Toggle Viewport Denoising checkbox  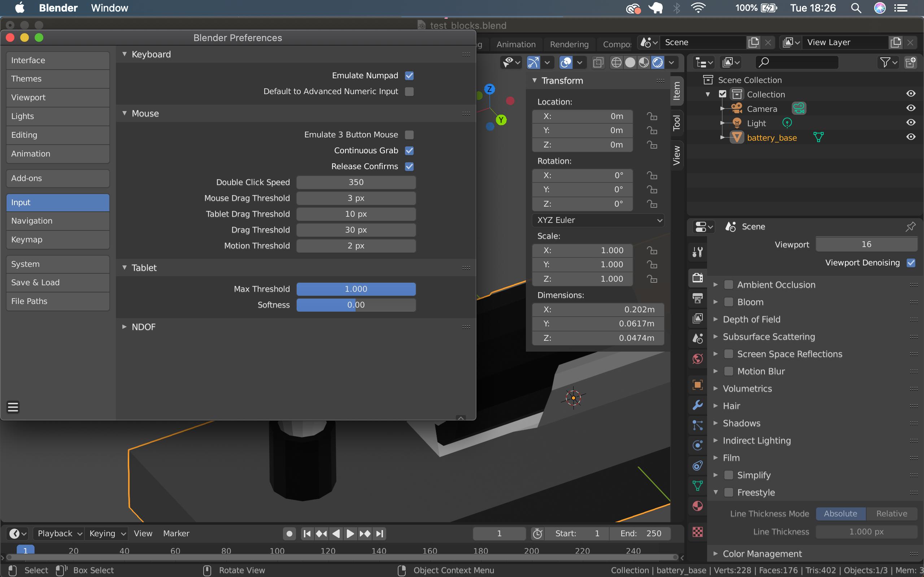(912, 263)
